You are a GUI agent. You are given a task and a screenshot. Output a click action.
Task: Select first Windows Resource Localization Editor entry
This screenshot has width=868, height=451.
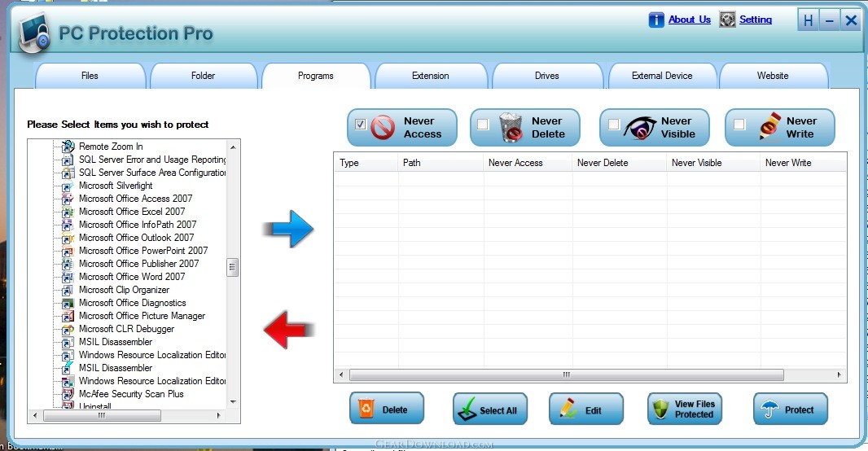[x=153, y=355]
